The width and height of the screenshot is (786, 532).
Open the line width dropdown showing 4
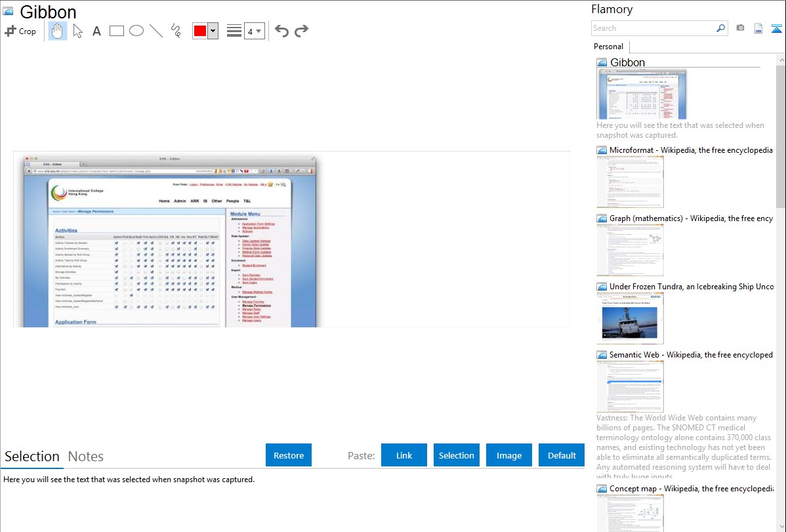point(254,31)
